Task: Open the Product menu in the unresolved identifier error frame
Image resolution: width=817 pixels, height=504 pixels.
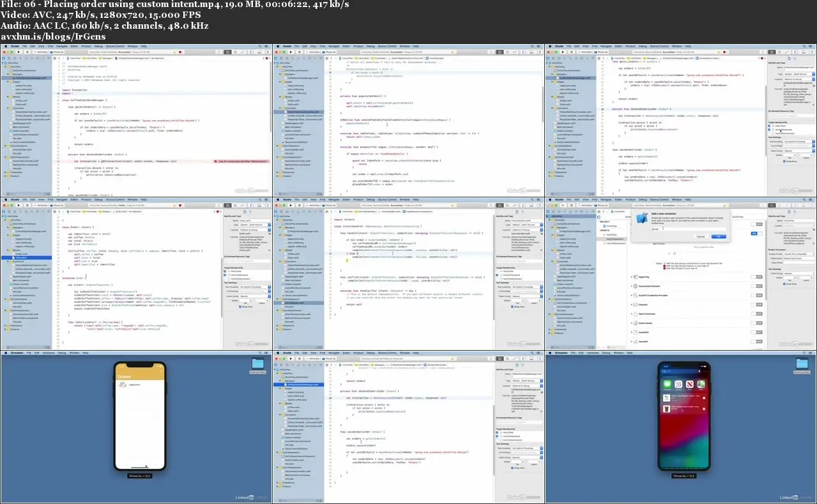Action: pyautogui.click(x=86, y=46)
